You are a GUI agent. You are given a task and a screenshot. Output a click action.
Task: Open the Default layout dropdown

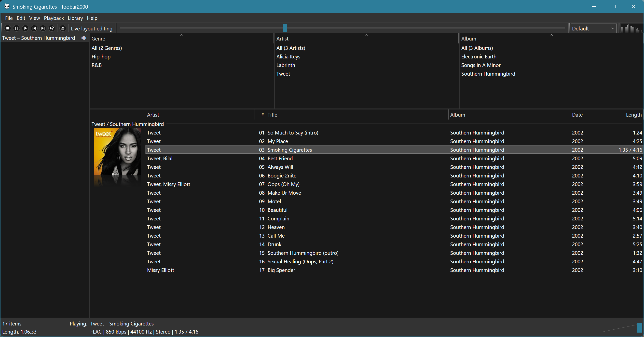click(x=594, y=28)
